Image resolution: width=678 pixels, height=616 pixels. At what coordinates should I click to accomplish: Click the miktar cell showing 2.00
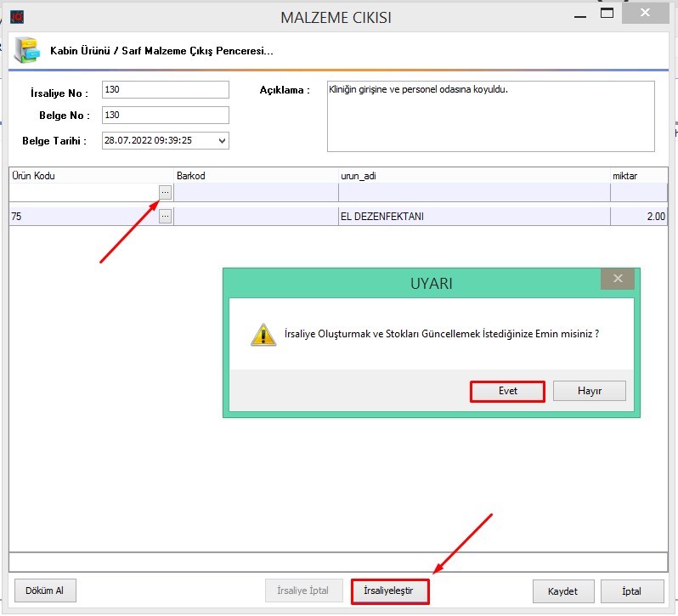coord(638,217)
